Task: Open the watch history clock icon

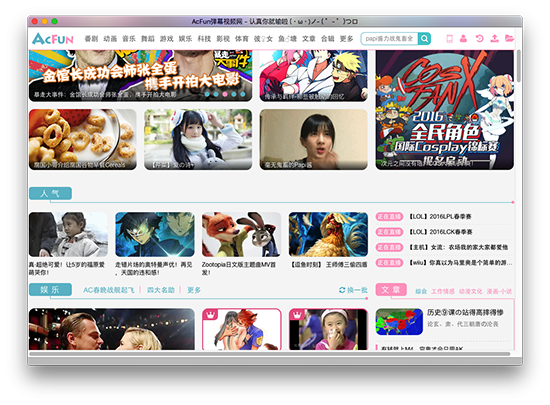Action: click(479, 39)
